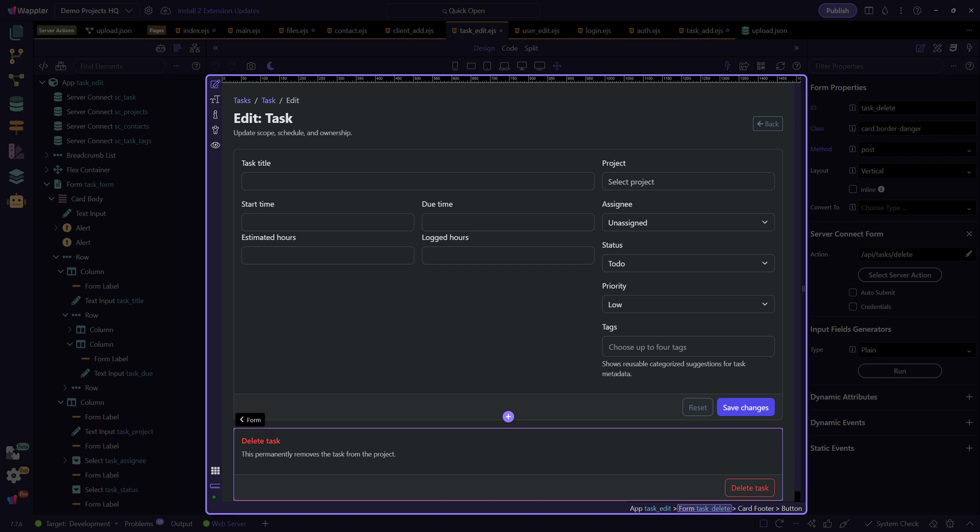Open the database manager in left sidebar
The width and height of the screenshot is (980, 532).
click(x=16, y=104)
